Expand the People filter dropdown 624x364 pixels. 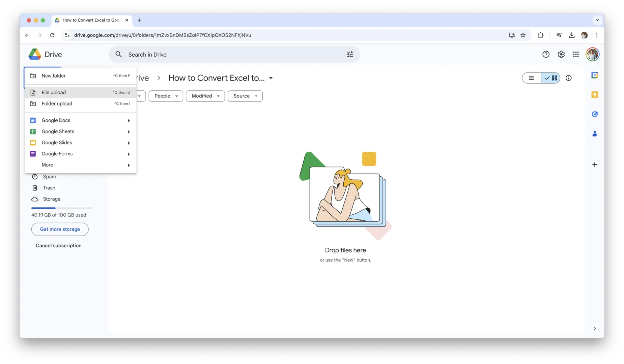tap(166, 96)
